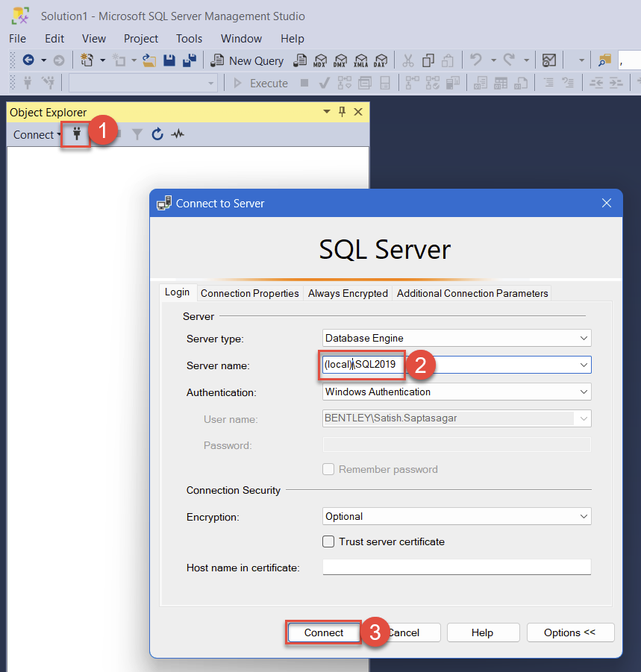
Task: Click the Cancel button
Action: 404,632
